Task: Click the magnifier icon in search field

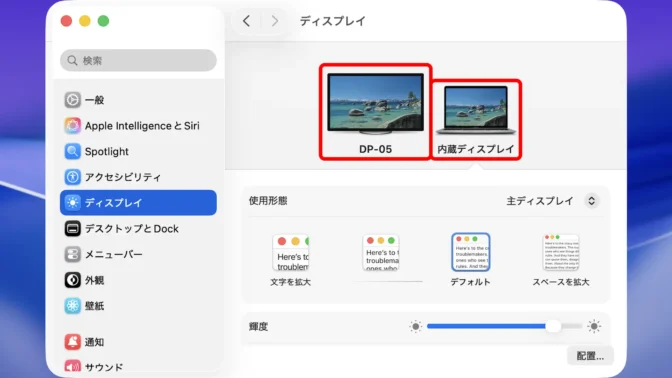Action: 72,60
